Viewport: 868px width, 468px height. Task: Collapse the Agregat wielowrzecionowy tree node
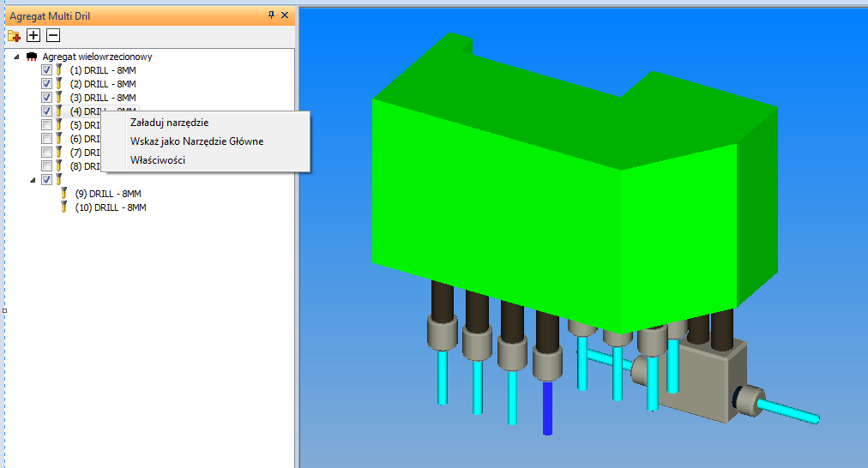click(18, 57)
